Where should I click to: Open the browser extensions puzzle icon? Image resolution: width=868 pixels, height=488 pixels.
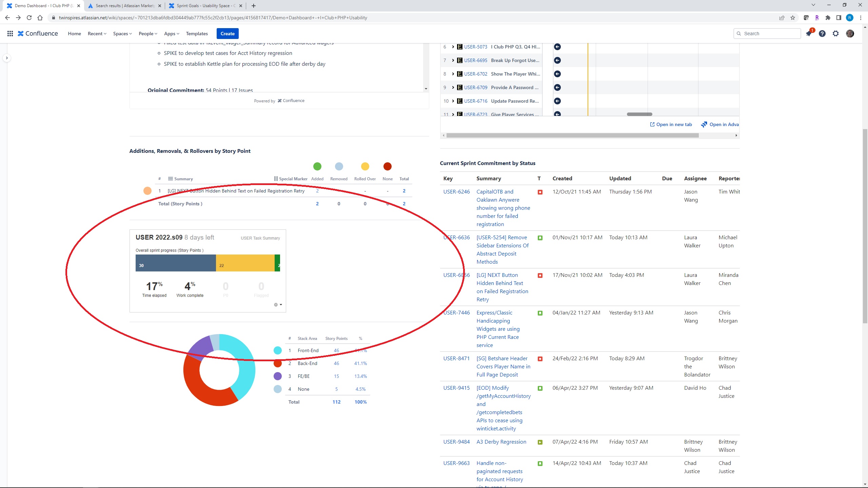(x=828, y=18)
